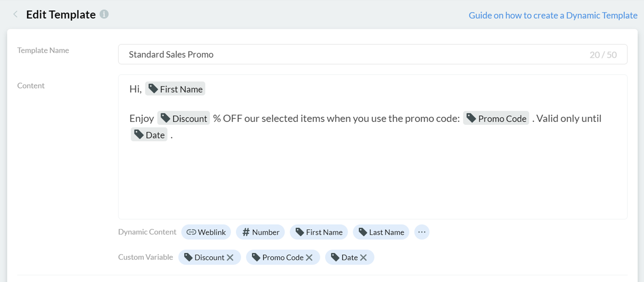
Task: Select the Promo Code tag in content
Action: 496,118
